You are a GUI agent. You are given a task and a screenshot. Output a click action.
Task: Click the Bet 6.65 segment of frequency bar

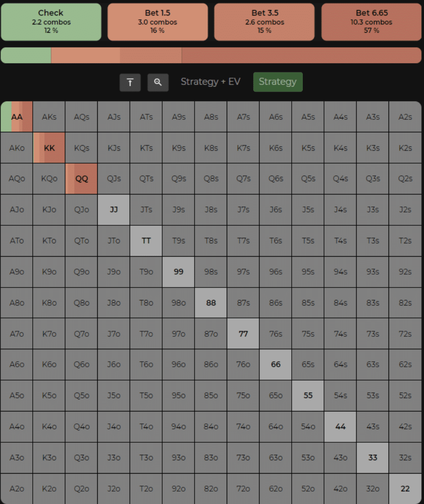pos(301,55)
